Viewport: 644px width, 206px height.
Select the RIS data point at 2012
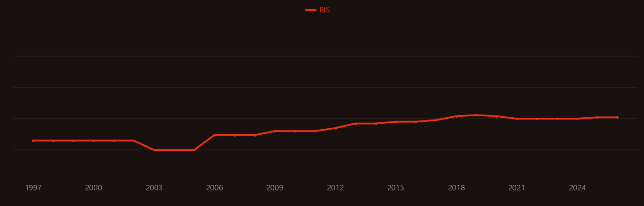tap(335, 128)
